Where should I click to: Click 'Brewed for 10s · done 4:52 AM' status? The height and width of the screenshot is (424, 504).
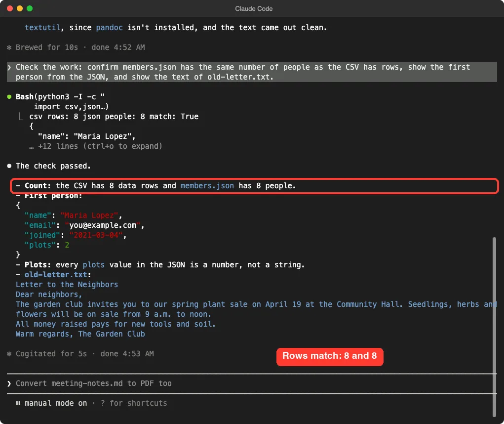tap(80, 47)
